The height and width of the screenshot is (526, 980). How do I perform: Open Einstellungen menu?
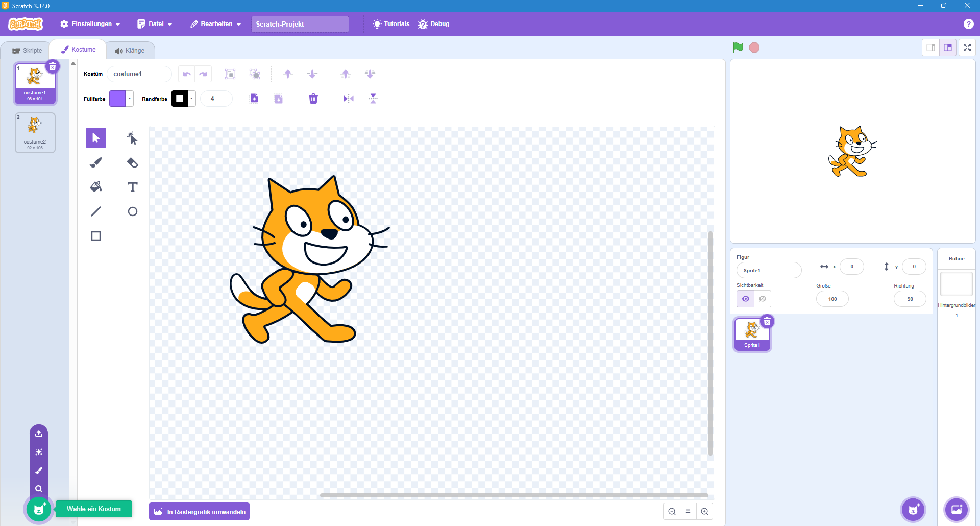tap(90, 24)
